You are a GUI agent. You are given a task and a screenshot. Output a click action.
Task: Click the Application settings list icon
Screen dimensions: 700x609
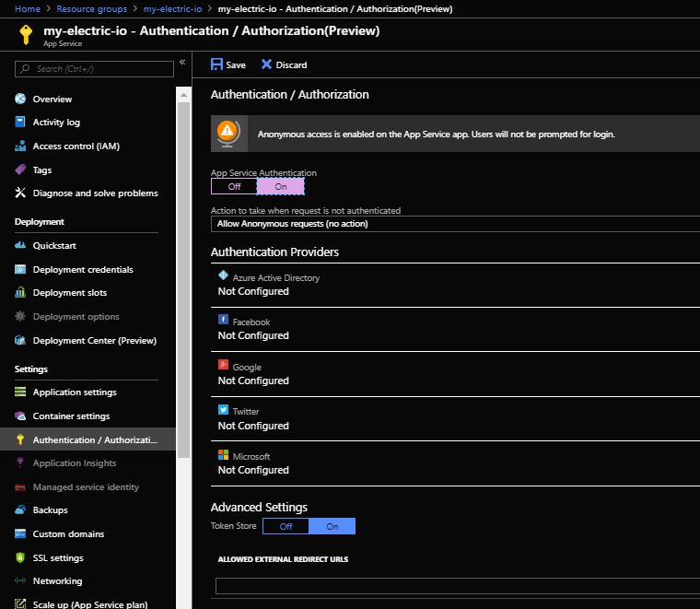[20, 392]
